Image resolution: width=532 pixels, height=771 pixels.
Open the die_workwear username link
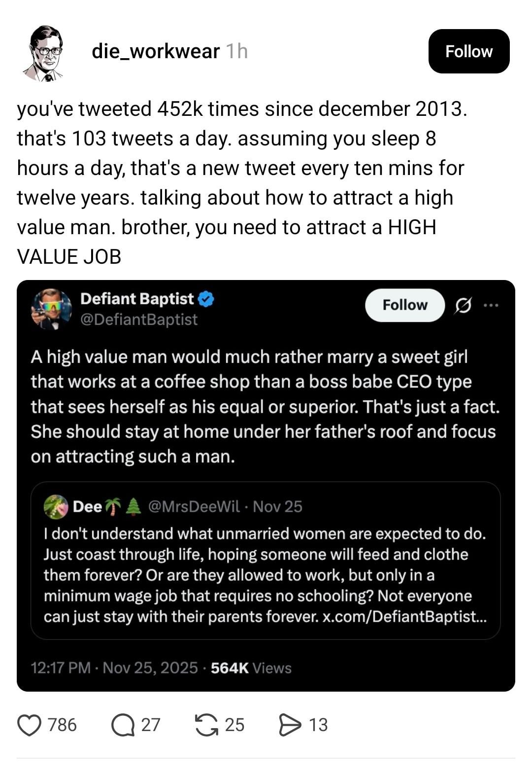(x=155, y=51)
